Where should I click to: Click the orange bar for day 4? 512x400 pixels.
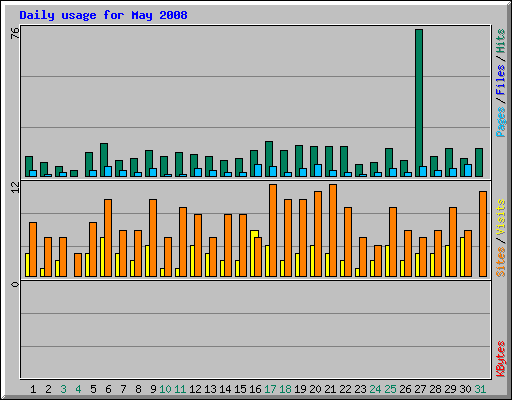point(78,265)
